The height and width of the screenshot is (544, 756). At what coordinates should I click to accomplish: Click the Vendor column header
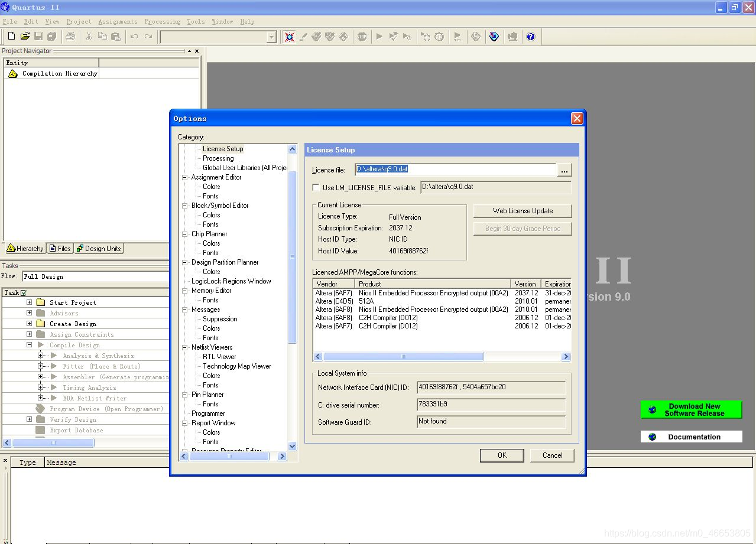click(x=334, y=284)
